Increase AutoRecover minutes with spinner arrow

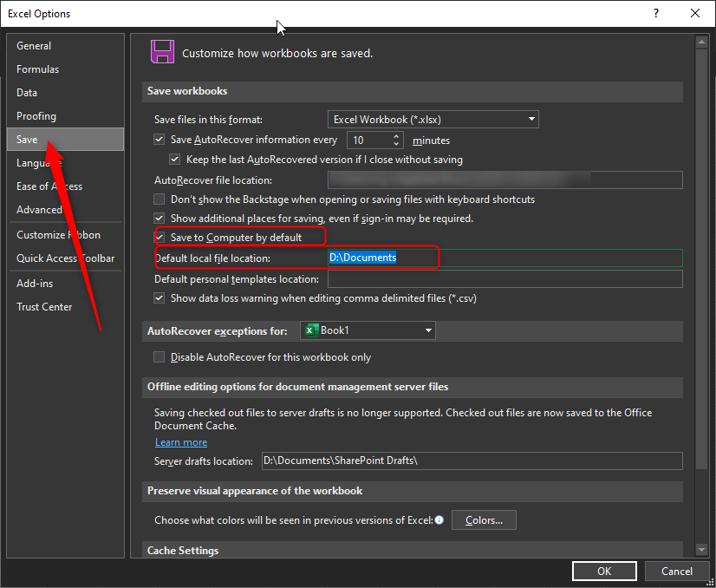click(394, 134)
